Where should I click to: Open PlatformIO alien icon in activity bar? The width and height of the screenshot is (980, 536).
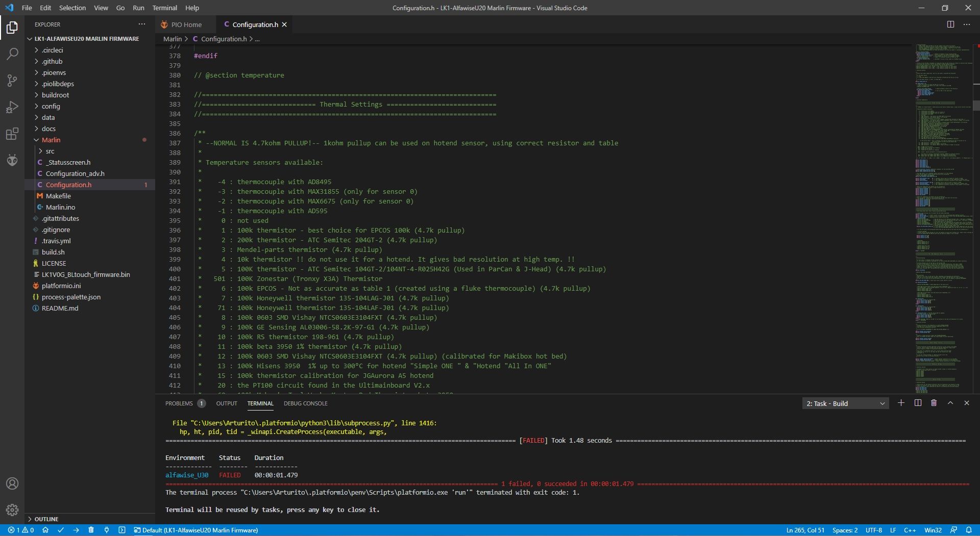tap(12, 160)
